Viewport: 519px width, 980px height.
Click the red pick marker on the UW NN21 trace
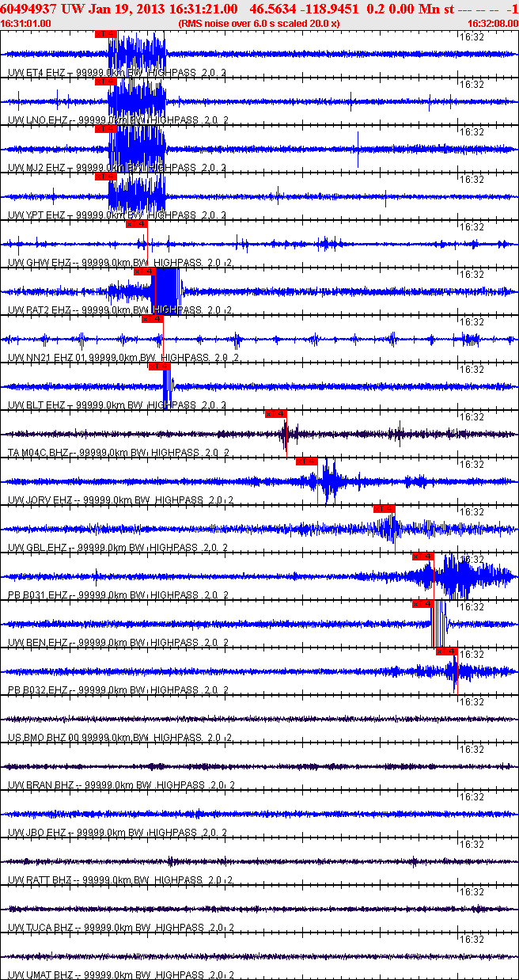point(153,319)
